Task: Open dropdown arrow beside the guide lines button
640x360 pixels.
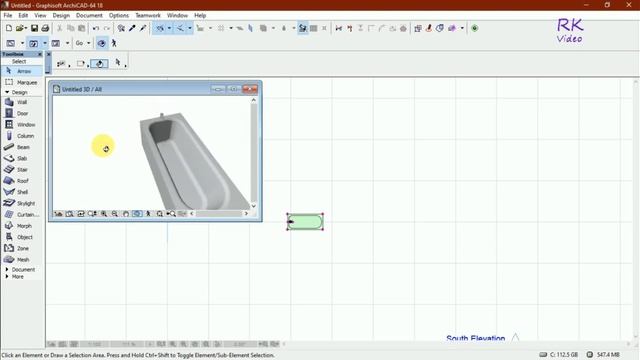Action: click(169, 28)
